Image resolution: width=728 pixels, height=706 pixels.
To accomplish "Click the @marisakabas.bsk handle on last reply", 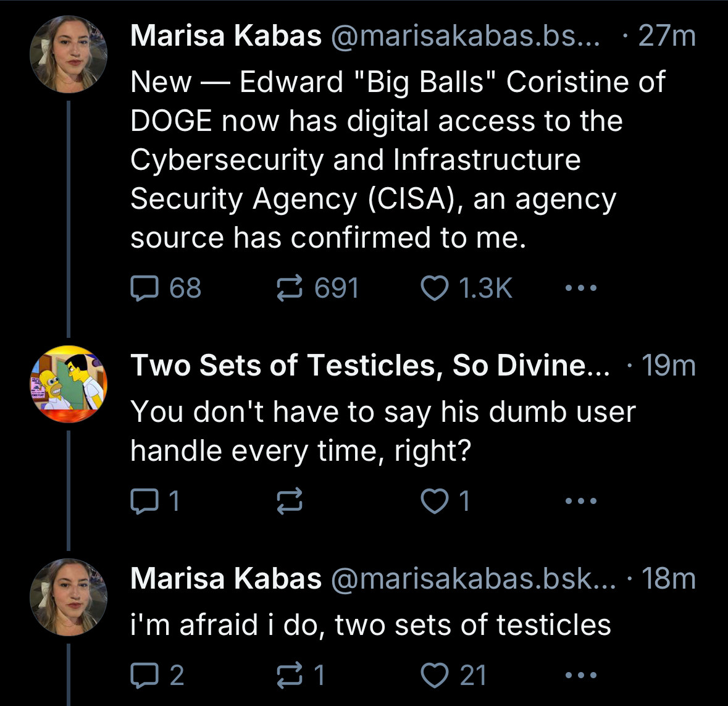I will (473, 579).
